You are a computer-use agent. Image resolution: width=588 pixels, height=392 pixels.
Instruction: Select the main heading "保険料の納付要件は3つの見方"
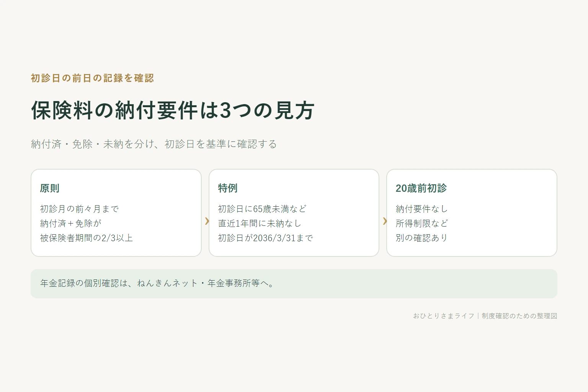tap(173, 110)
